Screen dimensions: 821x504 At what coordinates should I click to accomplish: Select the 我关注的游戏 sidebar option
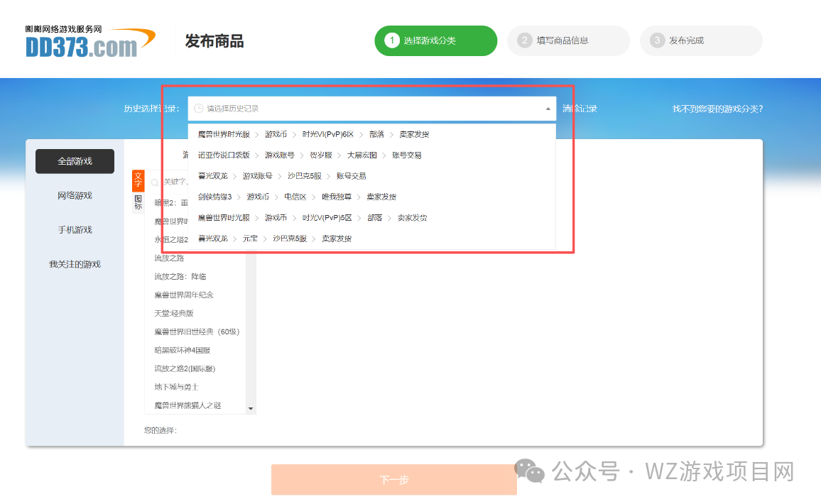click(75, 263)
